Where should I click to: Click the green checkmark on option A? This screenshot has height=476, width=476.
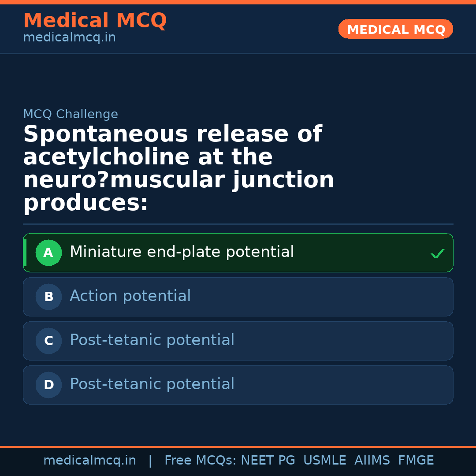[x=437, y=253]
